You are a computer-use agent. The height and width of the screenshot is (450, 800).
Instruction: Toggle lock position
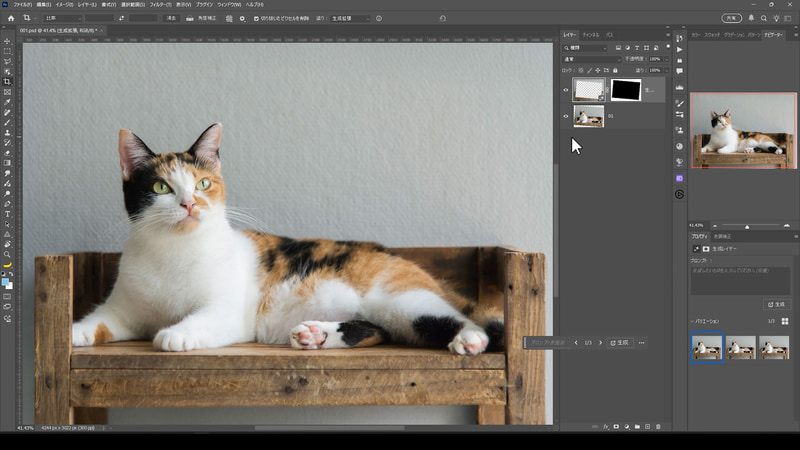coord(597,70)
